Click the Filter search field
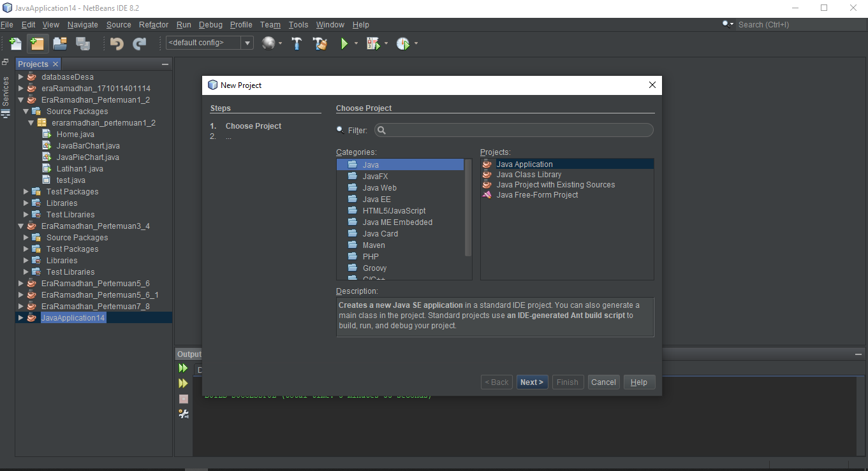This screenshot has width=868, height=471. click(x=514, y=130)
